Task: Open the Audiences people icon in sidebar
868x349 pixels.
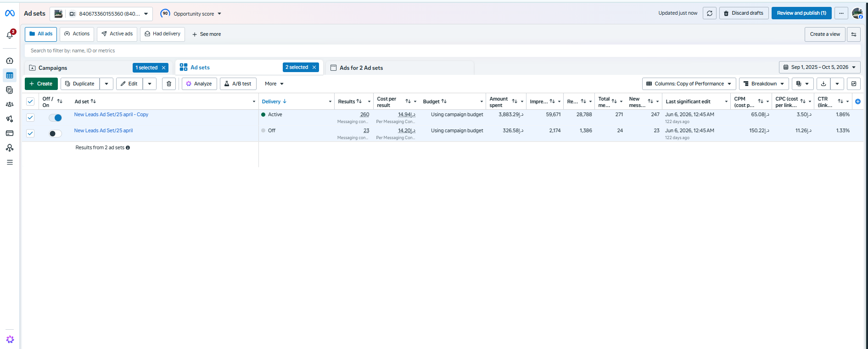Action: 10,104
